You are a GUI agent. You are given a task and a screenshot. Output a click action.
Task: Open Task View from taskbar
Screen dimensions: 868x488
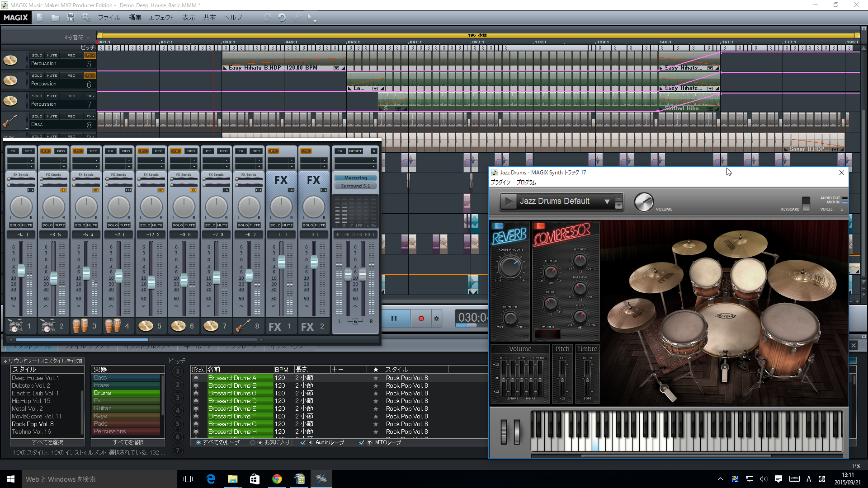(188, 479)
